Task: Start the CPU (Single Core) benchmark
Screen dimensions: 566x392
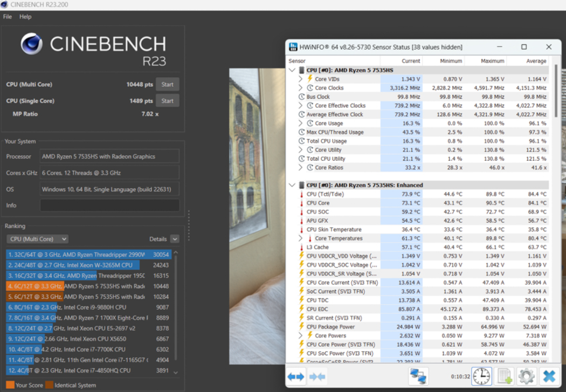Action: click(x=167, y=101)
